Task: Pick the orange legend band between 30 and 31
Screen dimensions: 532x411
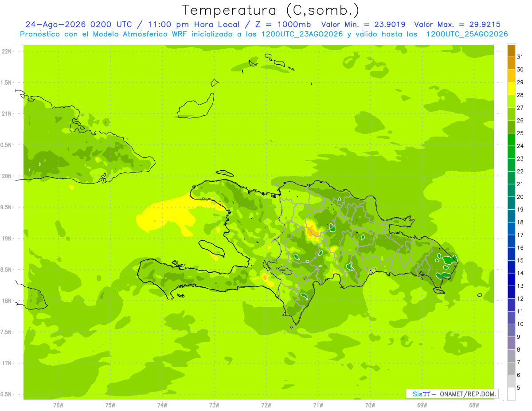Action: [x=511, y=63]
